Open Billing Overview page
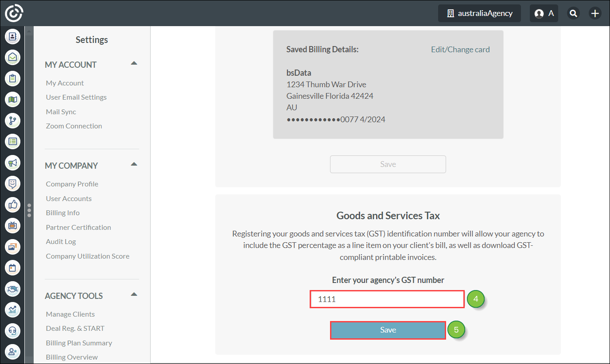 (x=72, y=357)
